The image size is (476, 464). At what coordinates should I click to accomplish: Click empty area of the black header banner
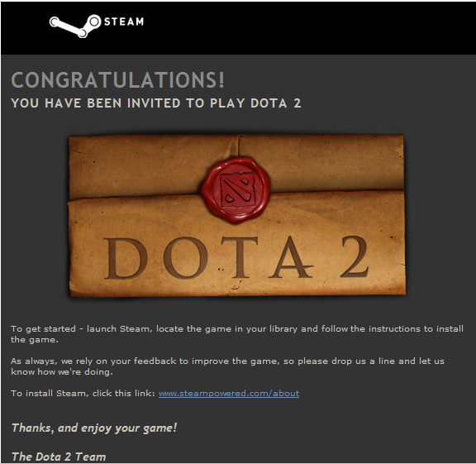[x=303, y=27]
